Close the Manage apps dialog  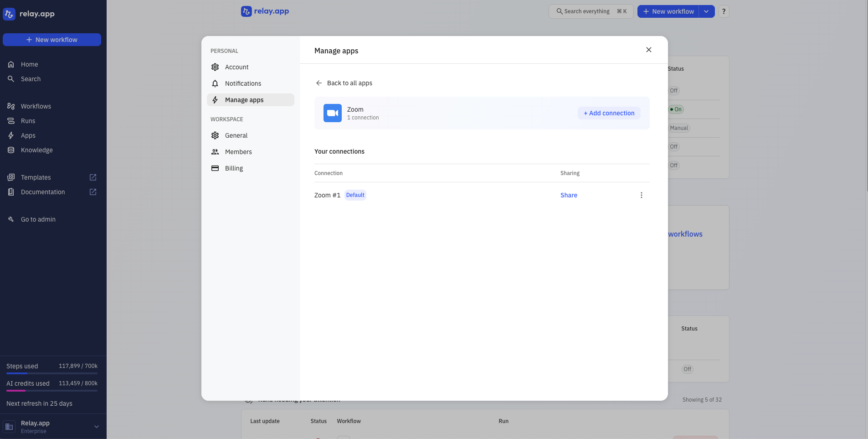pos(648,50)
